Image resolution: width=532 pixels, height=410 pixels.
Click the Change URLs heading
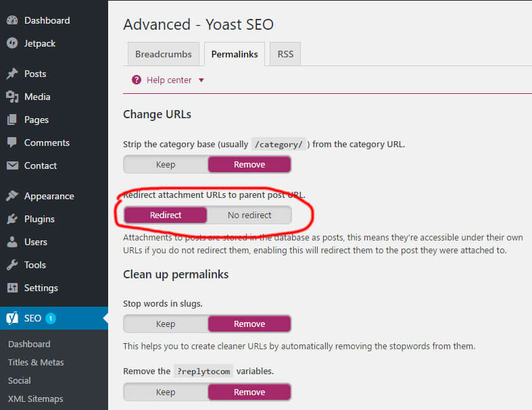pyautogui.click(x=157, y=114)
